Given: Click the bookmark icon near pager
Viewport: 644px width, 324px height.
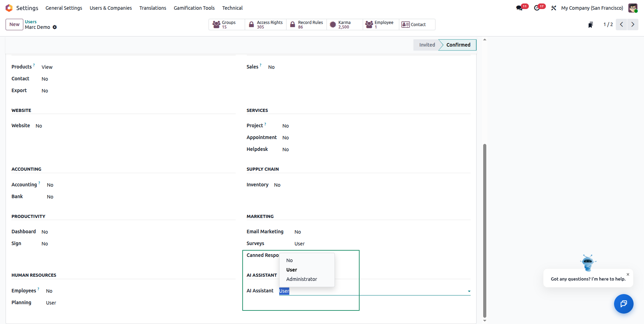Looking at the screenshot, I should pyautogui.click(x=590, y=25).
